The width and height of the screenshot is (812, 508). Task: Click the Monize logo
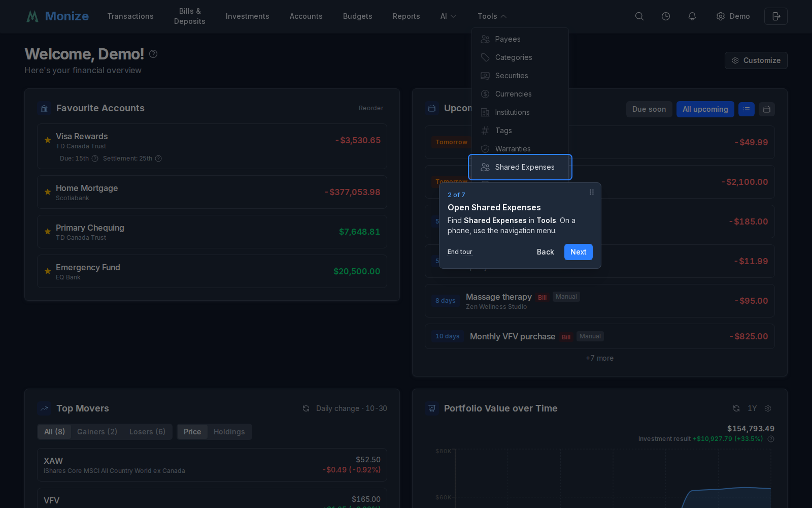(57, 16)
